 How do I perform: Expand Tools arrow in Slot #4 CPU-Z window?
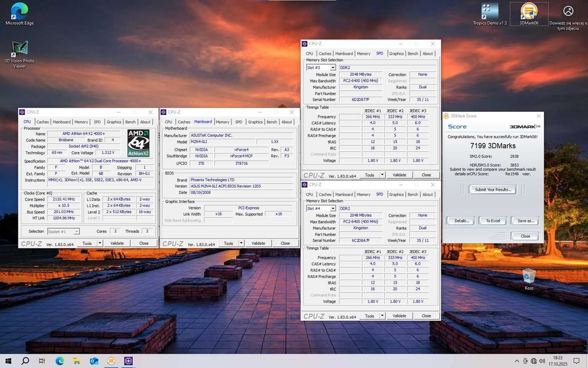(x=382, y=316)
